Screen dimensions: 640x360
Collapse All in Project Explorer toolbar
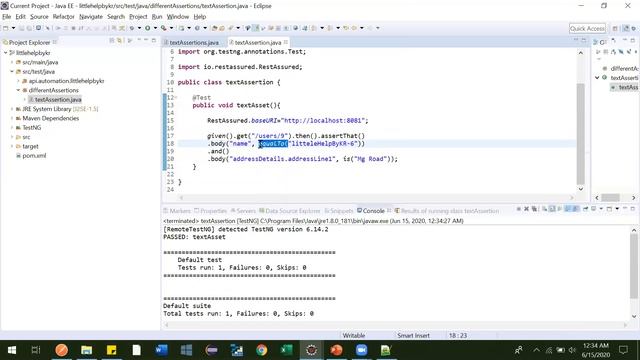tap(111, 40)
